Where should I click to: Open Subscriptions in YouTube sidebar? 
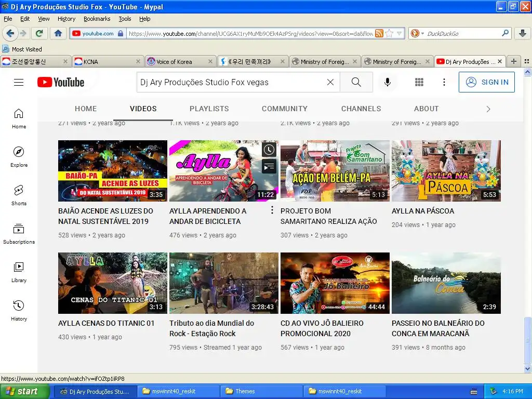[x=19, y=234]
